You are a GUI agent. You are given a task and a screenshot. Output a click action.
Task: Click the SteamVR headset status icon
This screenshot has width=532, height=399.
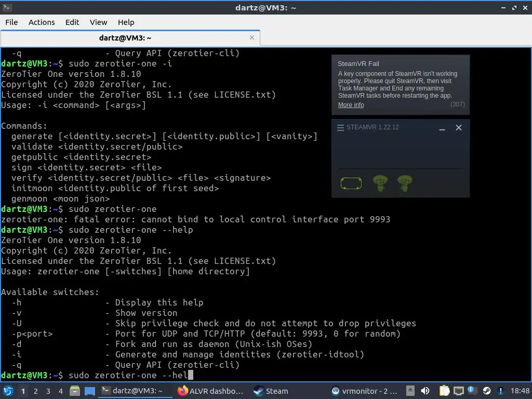pyautogui.click(x=351, y=183)
